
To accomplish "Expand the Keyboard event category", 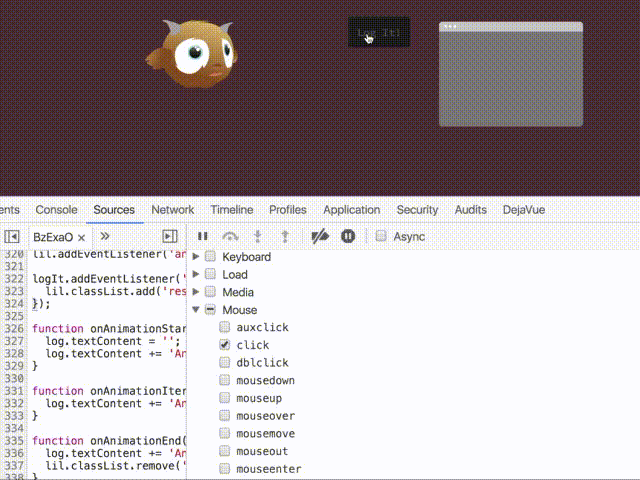I will pyautogui.click(x=196, y=256).
